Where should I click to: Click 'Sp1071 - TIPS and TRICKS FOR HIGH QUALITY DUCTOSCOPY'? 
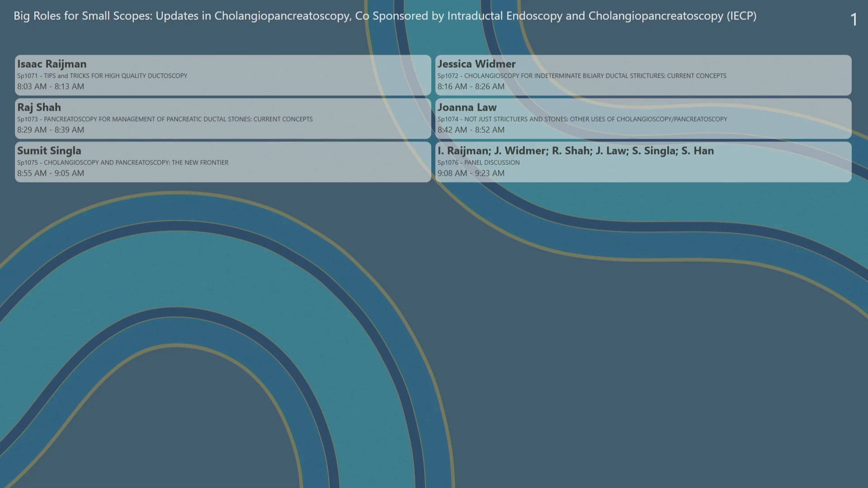click(102, 76)
